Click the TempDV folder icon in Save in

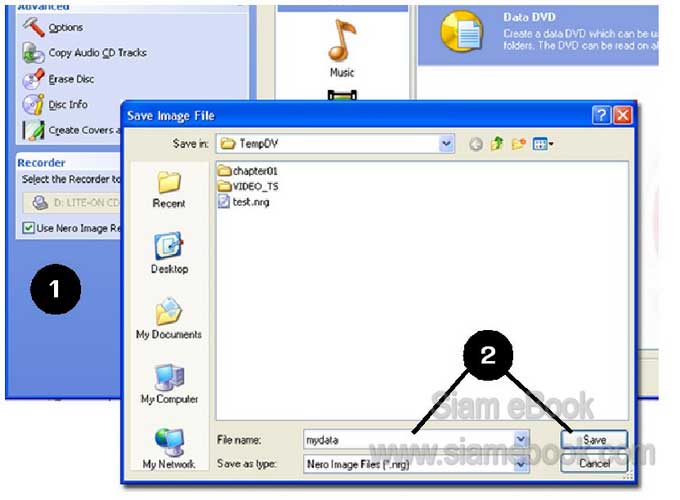(228, 144)
